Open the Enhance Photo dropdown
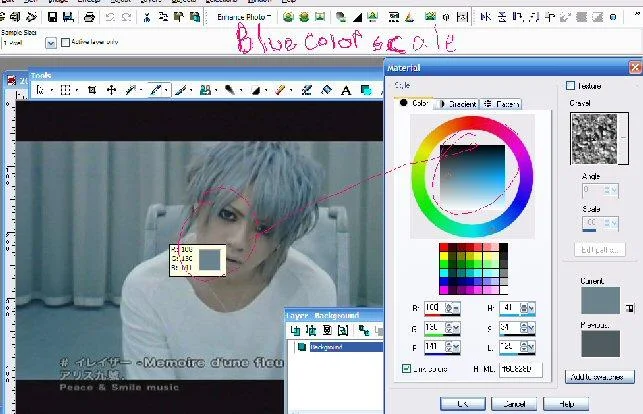 [x=269, y=17]
